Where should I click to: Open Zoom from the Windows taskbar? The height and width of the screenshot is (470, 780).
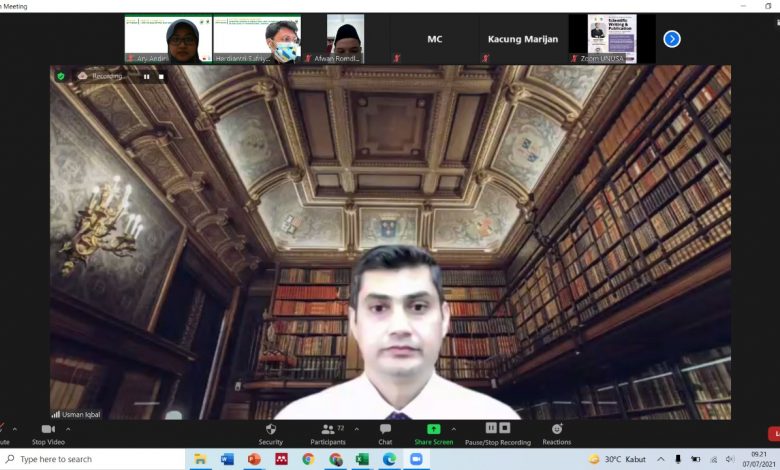click(416, 459)
